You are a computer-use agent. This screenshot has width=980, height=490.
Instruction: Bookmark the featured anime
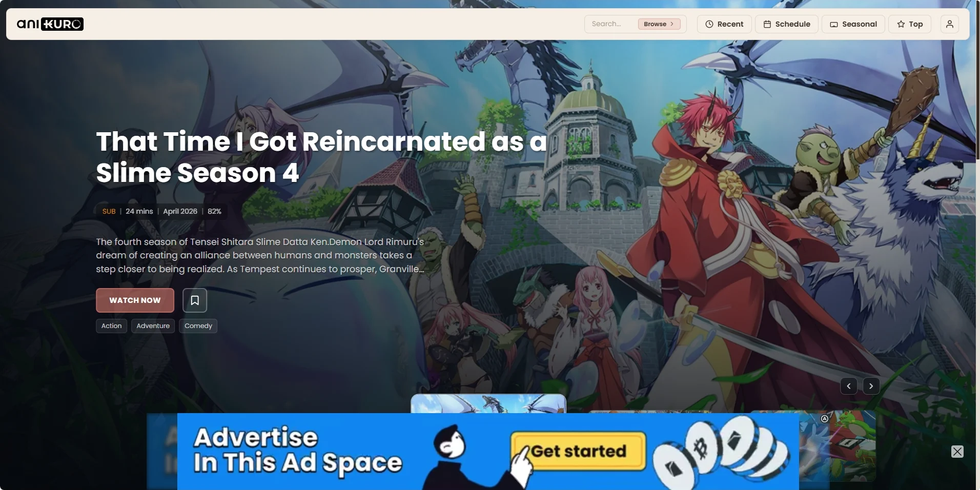coord(195,300)
